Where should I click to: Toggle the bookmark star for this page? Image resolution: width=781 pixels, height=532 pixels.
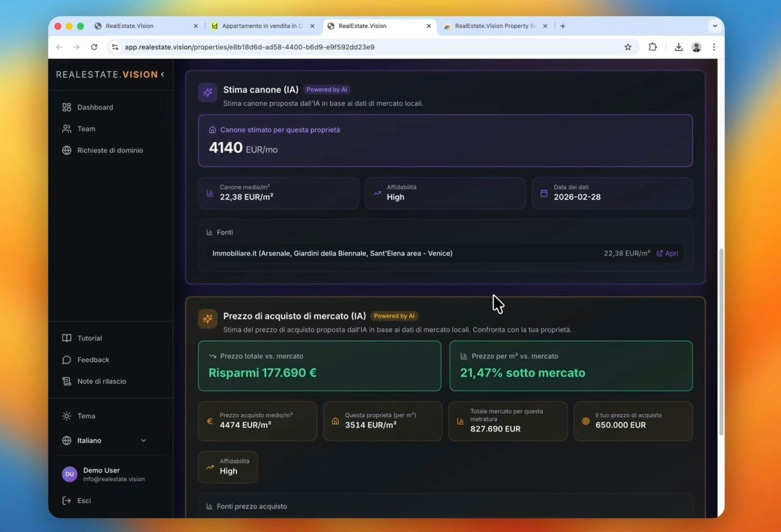click(x=628, y=47)
